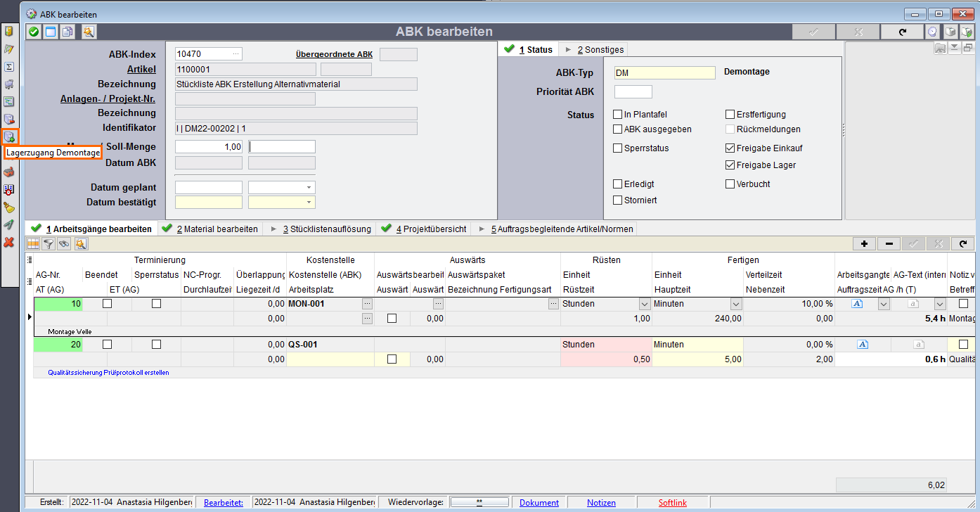Click refresh arrow in operations grid toolbar

[963, 244]
